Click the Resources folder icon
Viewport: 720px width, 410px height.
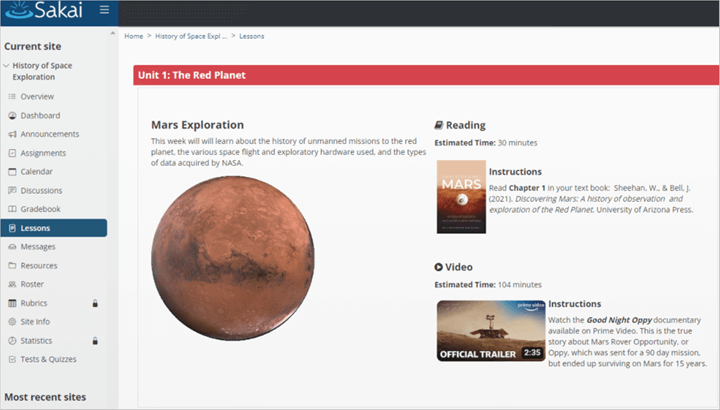coord(12,266)
